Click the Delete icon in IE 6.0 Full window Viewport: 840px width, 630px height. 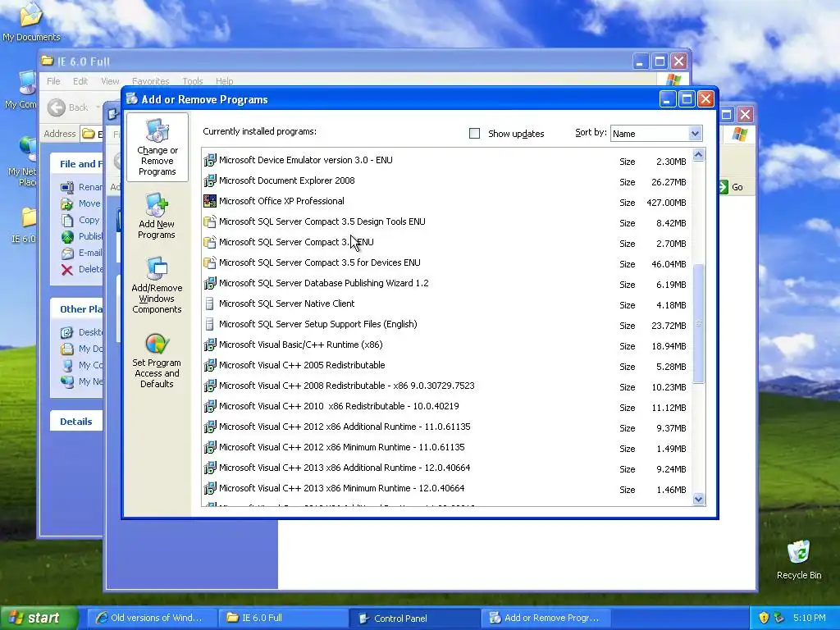[67, 269]
